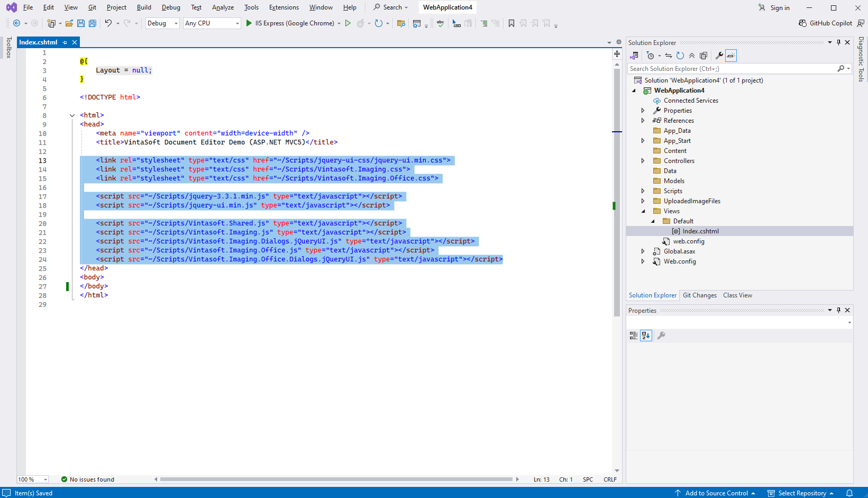Open the Debug configuration dropdown
The width and height of the screenshot is (868, 498).
(162, 23)
